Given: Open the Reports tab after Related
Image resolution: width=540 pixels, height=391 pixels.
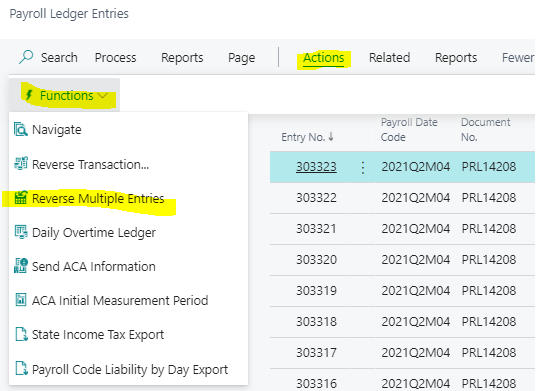Looking at the screenshot, I should [x=456, y=58].
